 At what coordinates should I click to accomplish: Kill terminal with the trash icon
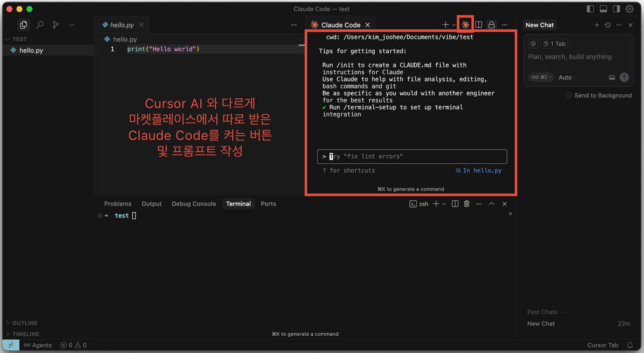tap(467, 204)
